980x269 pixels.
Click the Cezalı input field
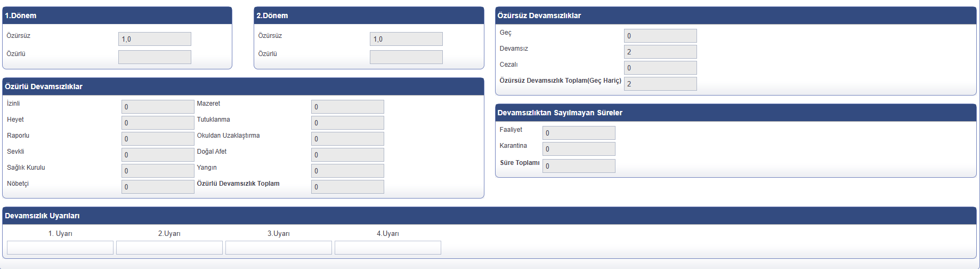pyautogui.click(x=660, y=68)
